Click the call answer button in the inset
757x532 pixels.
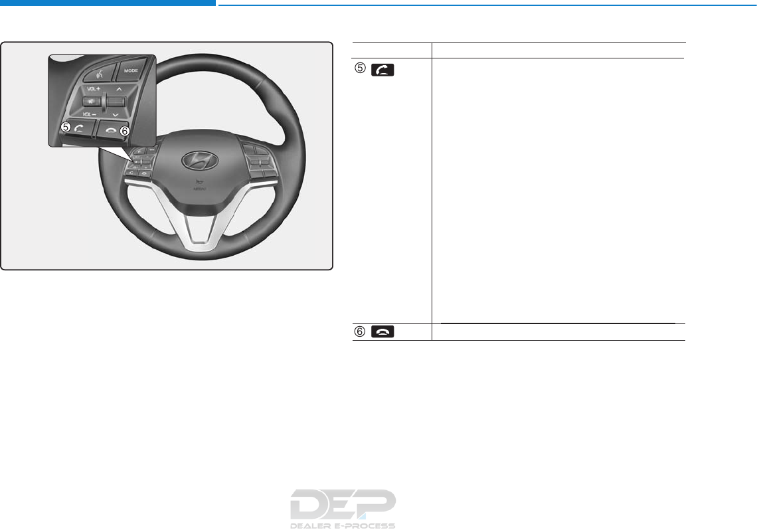(80, 128)
